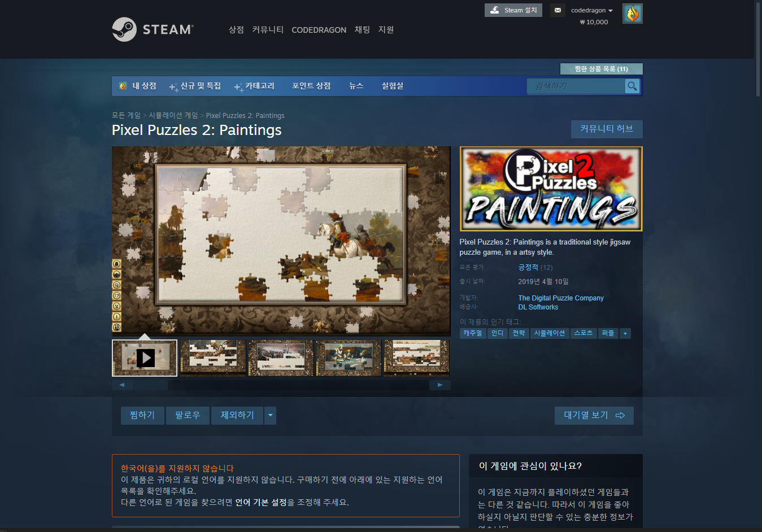Click 대기열 보기 button
This screenshot has width=762, height=532.
(x=594, y=415)
